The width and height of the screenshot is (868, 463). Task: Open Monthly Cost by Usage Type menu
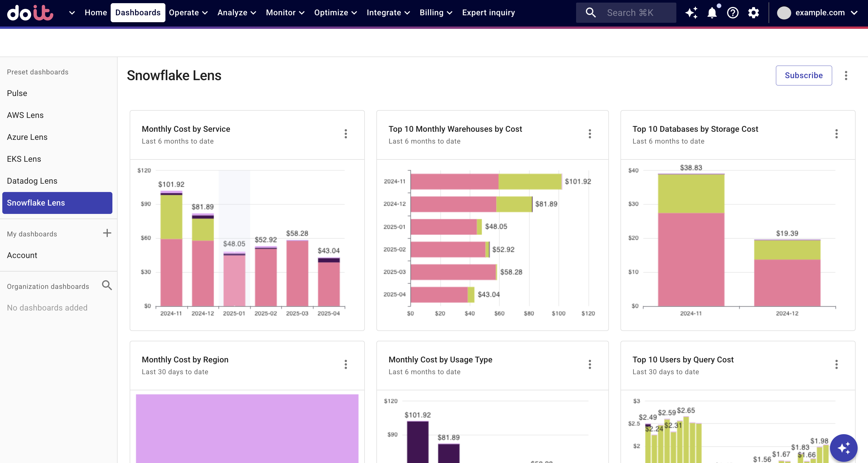(x=590, y=364)
